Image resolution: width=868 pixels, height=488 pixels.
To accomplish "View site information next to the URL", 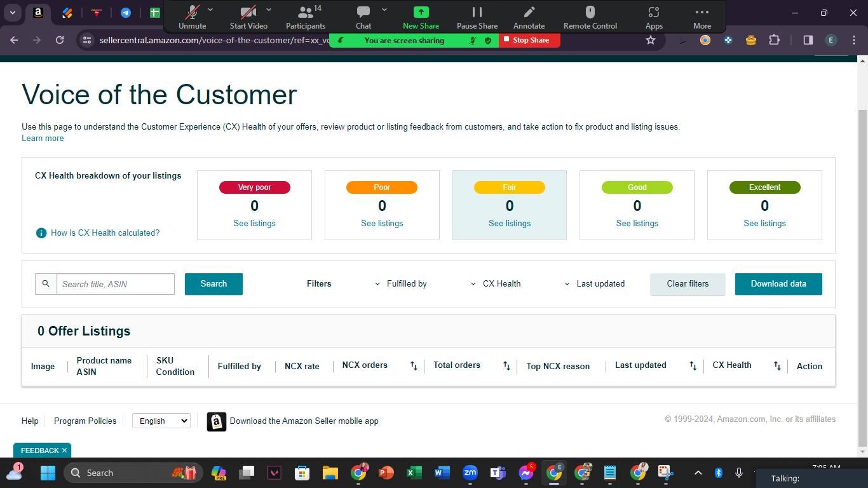I will click(87, 40).
